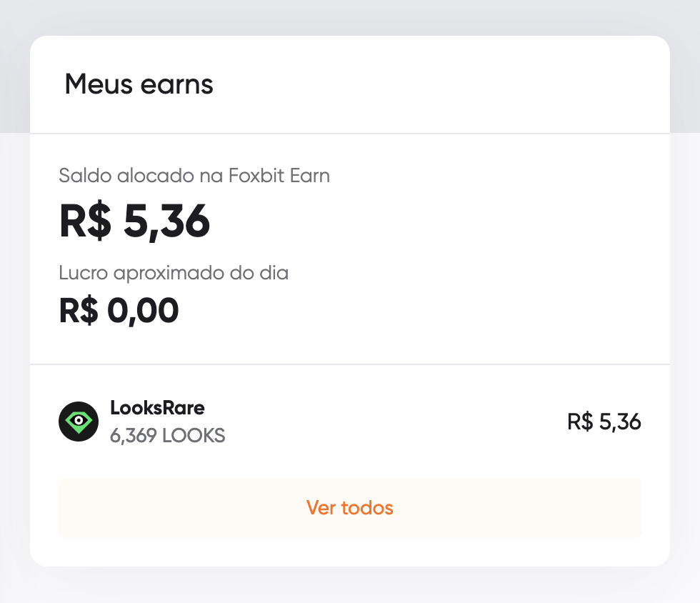Click the light gray background below the card
700x603 pixels.
tap(350, 586)
